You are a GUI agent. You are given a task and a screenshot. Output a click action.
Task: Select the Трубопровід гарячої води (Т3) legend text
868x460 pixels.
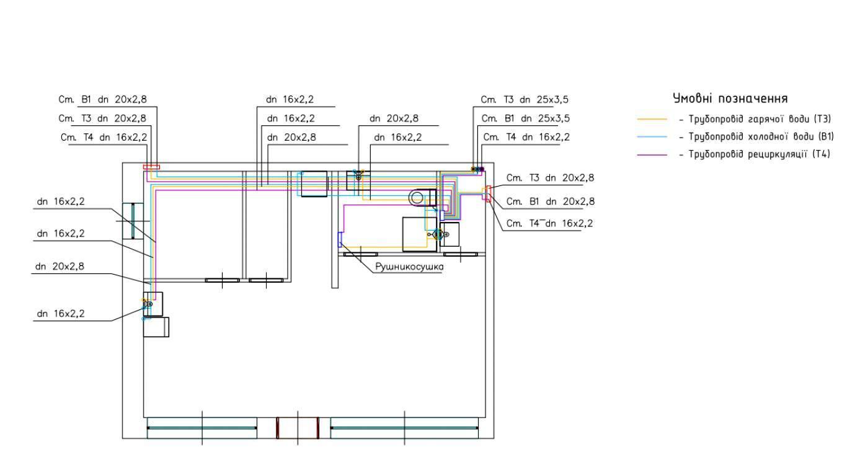tap(755, 119)
